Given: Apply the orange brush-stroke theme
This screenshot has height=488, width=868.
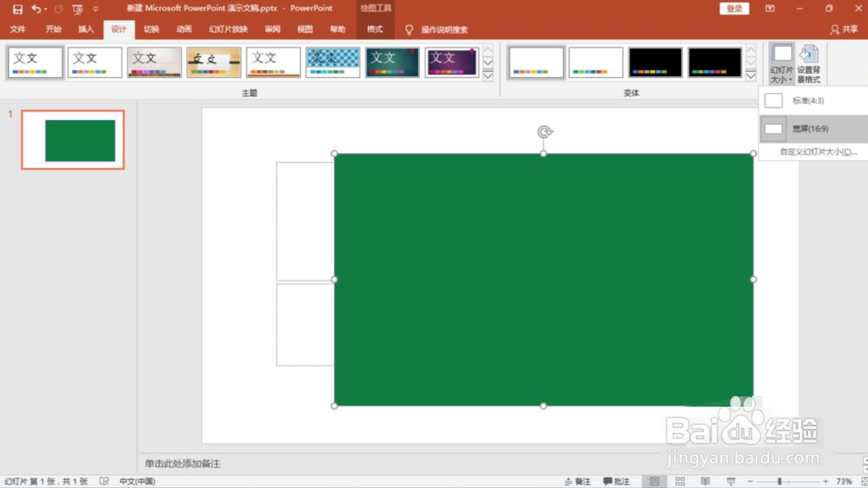Looking at the screenshot, I should pos(214,62).
